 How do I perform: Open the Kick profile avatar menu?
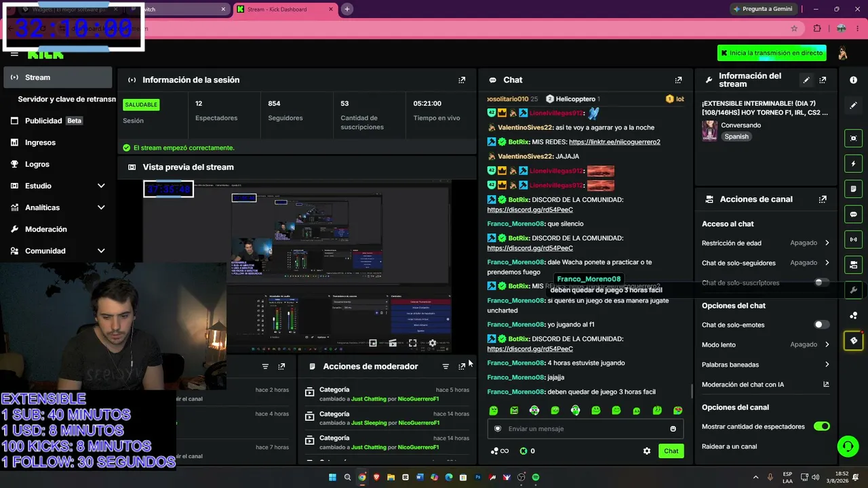843,53
